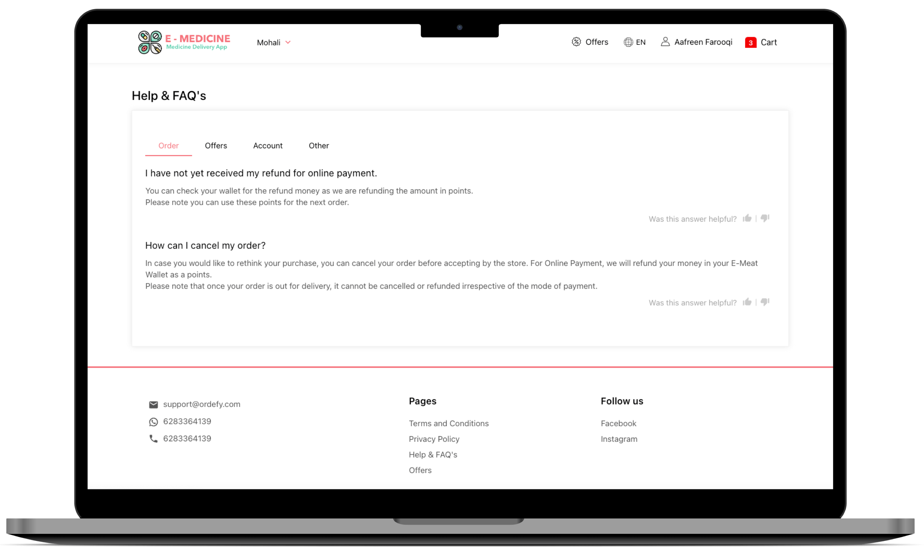924x560 pixels.
Task: Click the Offers globe/tag icon
Action: pyautogui.click(x=576, y=42)
